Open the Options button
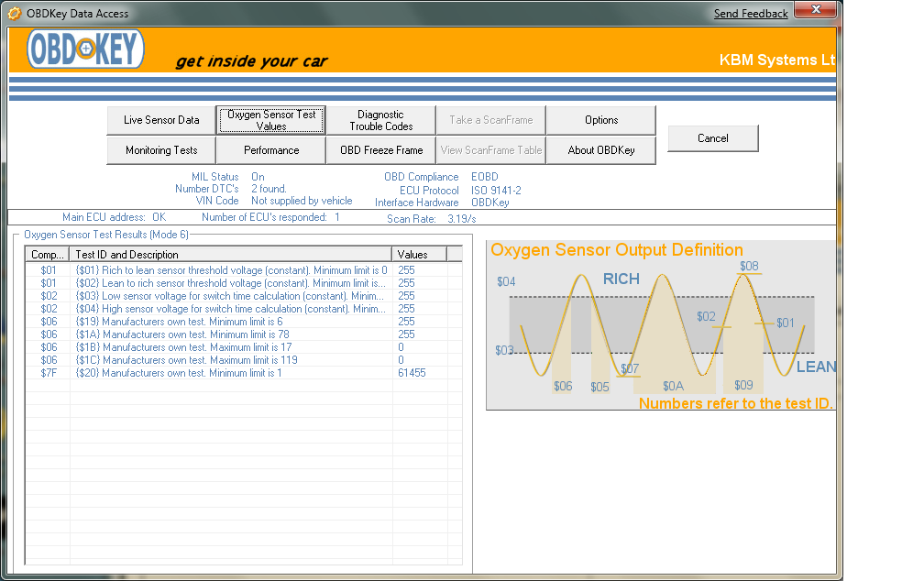Image resolution: width=924 pixels, height=581 pixels. [601, 120]
